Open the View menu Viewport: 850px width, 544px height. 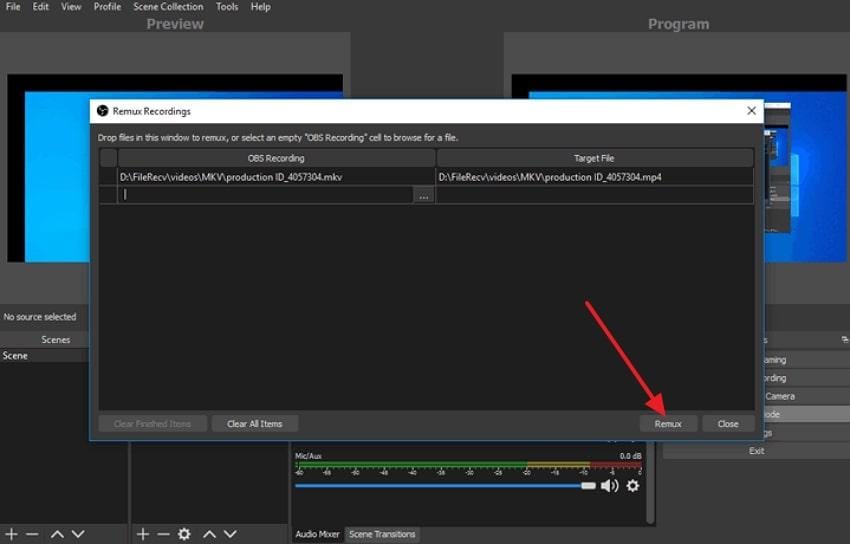click(x=71, y=7)
